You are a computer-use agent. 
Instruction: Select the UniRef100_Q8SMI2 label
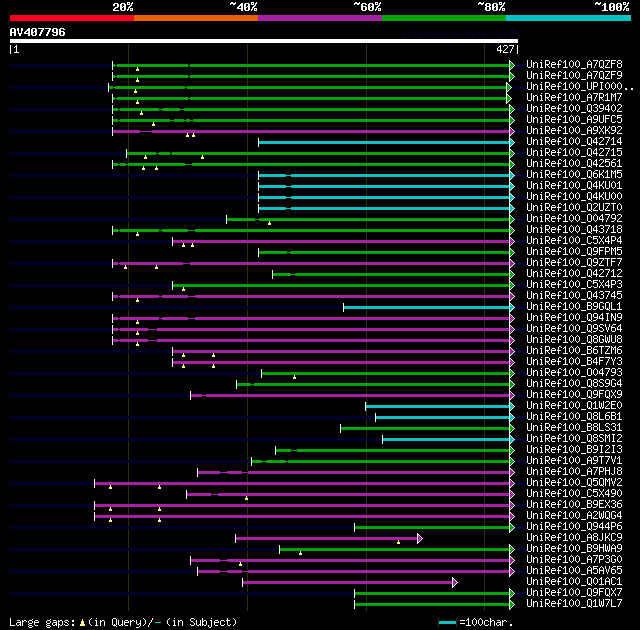coord(574,439)
